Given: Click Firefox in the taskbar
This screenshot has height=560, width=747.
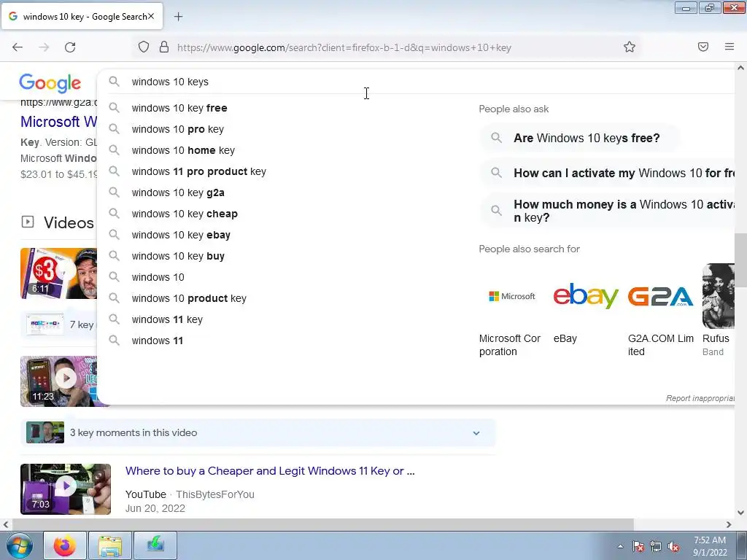Looking at the screenshot, I should point(65,545).
